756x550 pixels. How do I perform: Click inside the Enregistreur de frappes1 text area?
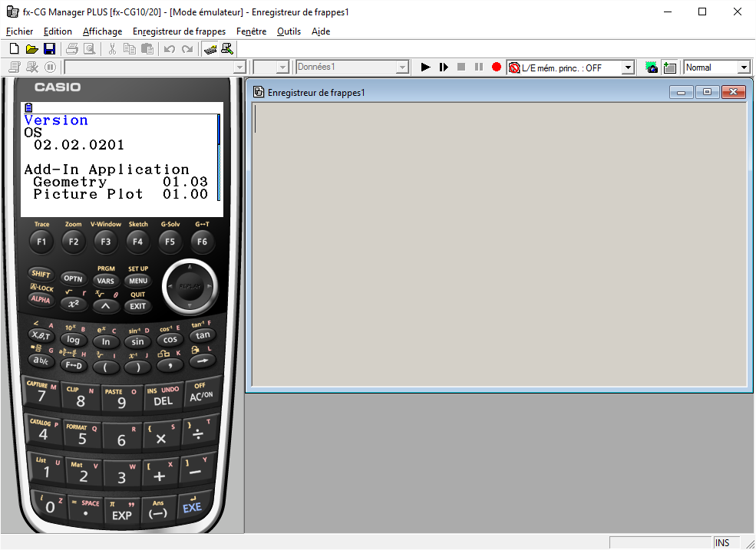tap(499, 244)
